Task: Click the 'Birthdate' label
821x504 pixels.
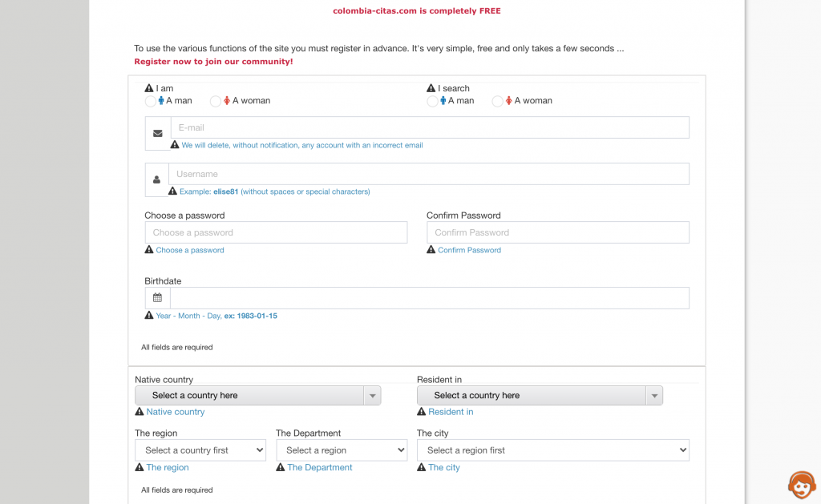Action: coord(163,281)
